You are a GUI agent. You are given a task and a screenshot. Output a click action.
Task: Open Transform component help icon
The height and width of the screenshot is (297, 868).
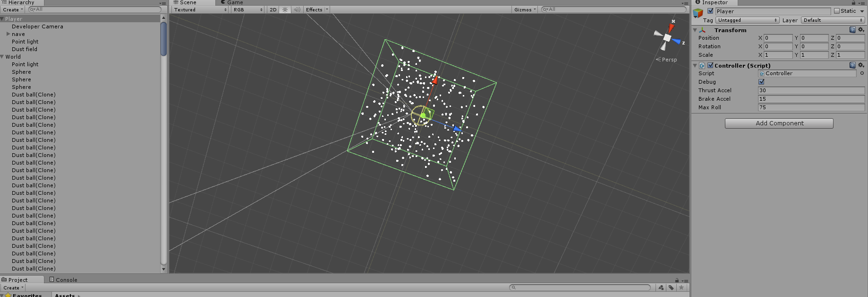(852, 30)
